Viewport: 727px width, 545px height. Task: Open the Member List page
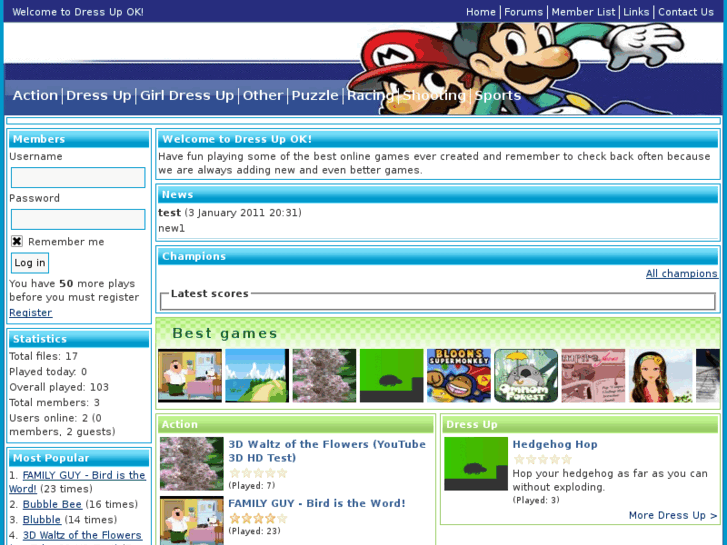point(583,12)
